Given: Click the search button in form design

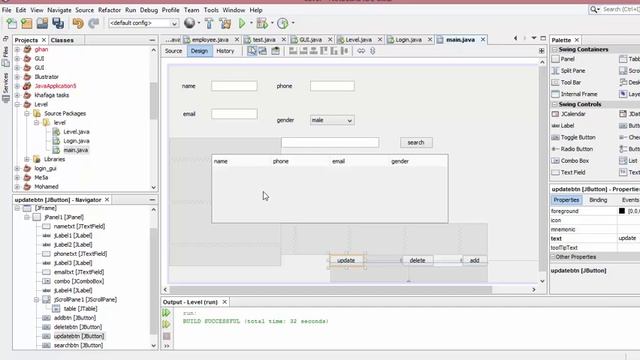Looking at the screenshot, I should (x=416, y=142).
